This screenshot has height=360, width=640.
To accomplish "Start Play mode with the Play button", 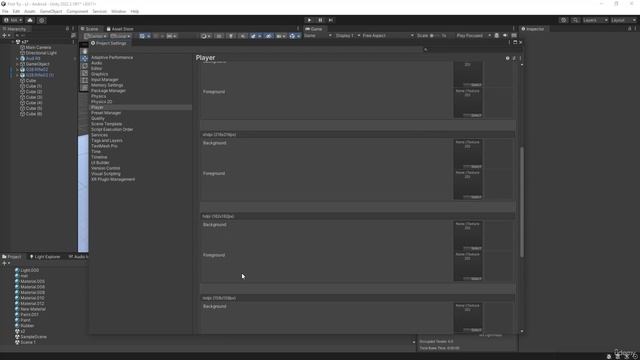I will (309, 20).
